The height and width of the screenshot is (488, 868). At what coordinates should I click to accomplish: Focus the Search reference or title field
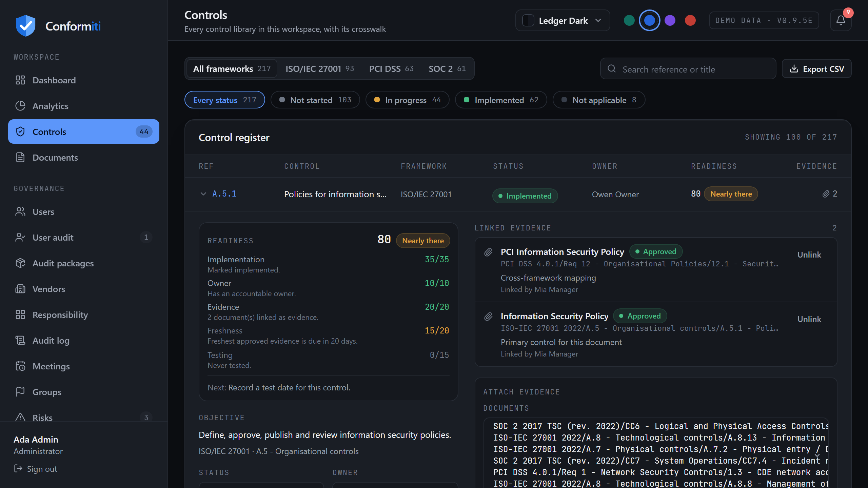coord(688,69)
